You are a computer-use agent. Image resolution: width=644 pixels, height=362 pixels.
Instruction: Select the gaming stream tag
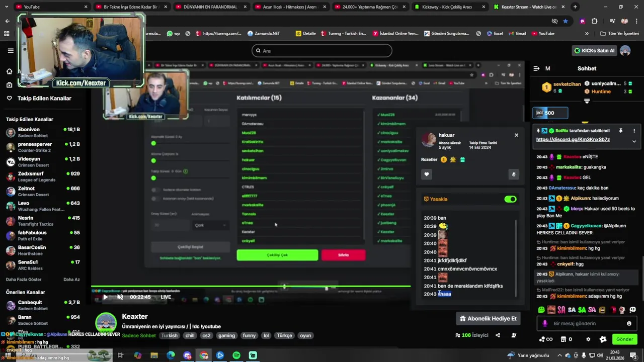tap(226, 336)
